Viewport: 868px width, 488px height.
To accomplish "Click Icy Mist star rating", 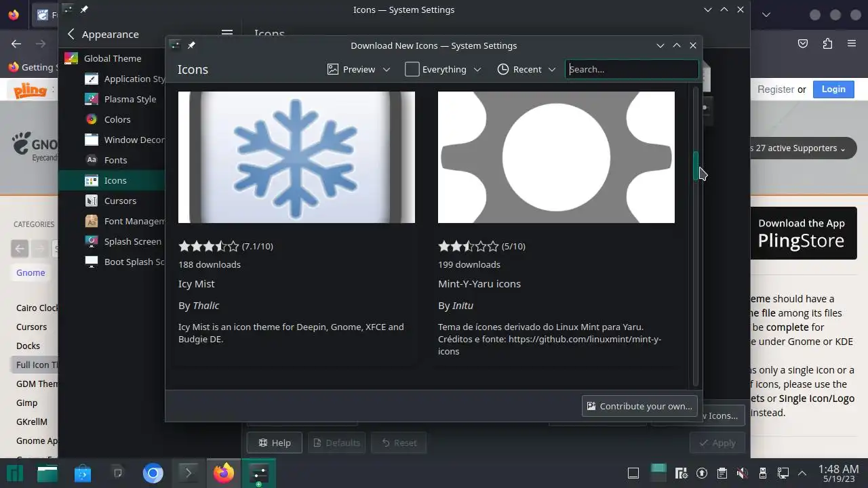I will (x=209, y=246).
